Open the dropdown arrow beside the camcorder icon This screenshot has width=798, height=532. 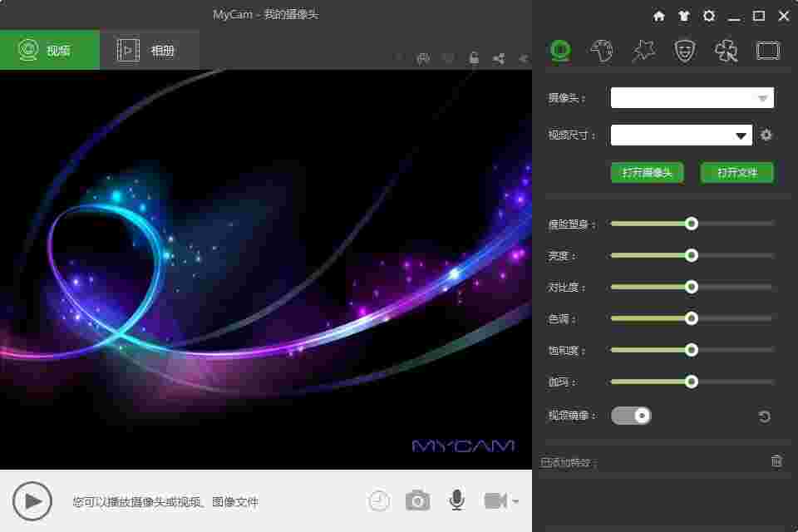point(516,502)
